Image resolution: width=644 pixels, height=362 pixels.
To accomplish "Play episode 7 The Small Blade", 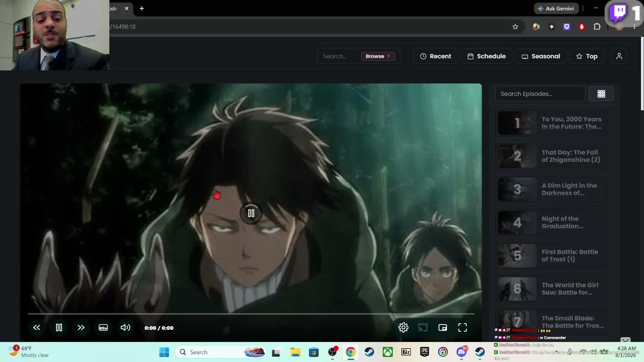I will (x=552, y=322).
